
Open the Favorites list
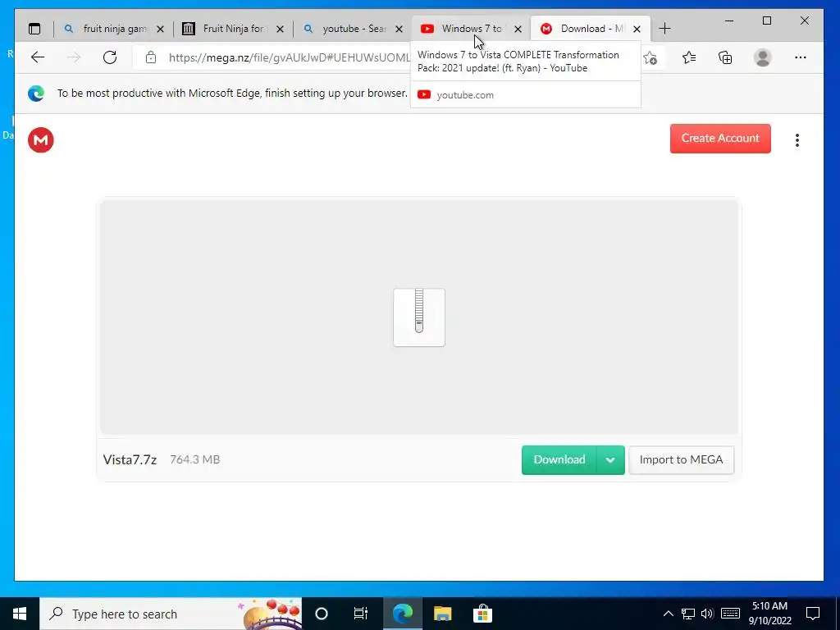point(689,57)
